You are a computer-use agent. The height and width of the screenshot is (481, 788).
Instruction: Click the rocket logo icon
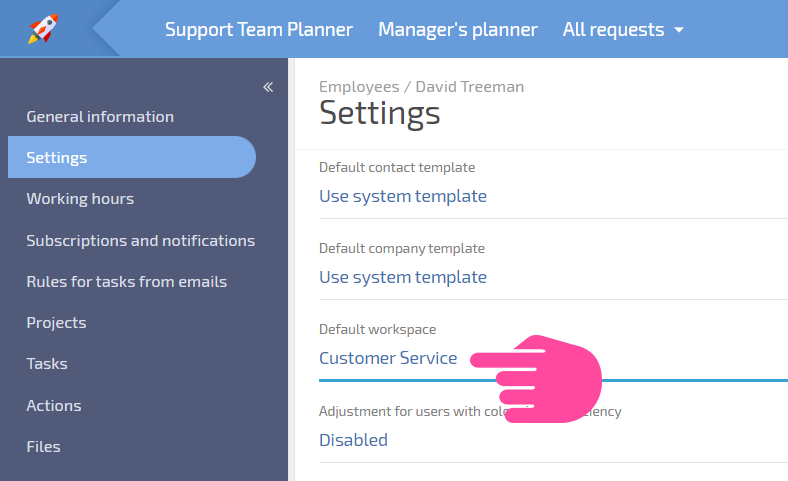pyautogui.click(x=43, y=29)
